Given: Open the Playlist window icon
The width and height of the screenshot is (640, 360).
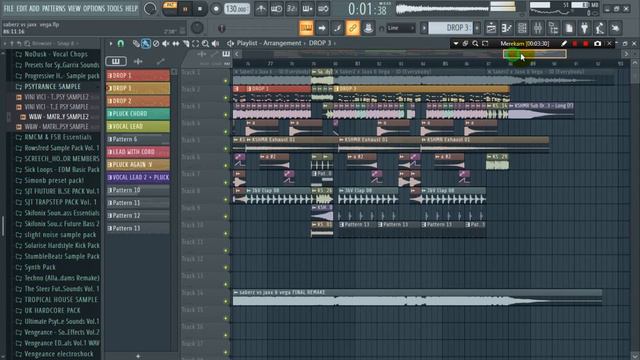Looking at the screenshot, I should (491, 28).
